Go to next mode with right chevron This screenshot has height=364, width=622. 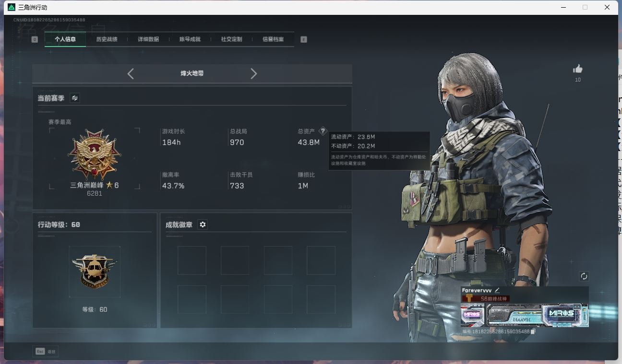pos(253,73)
